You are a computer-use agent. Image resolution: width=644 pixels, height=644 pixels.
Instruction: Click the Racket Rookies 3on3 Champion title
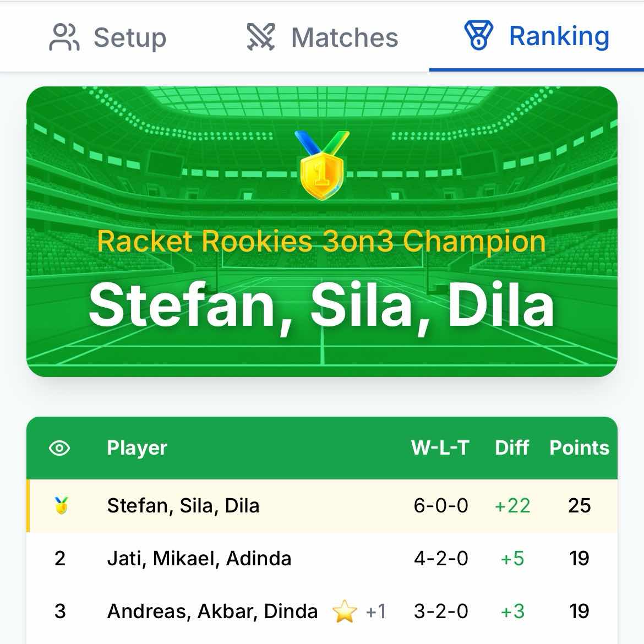coord(322,241)
